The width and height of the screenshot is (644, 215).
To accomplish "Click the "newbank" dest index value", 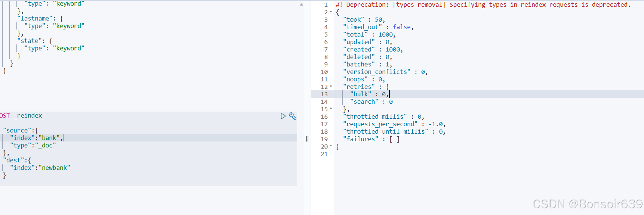I will tap(55, 168).
